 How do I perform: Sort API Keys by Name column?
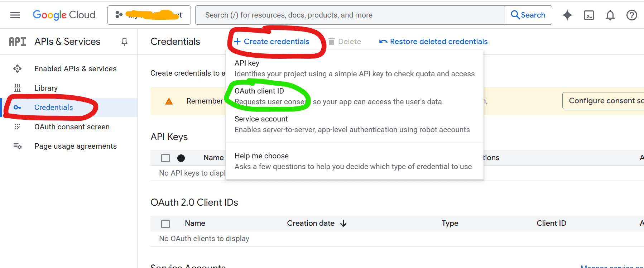coord(213,158)
